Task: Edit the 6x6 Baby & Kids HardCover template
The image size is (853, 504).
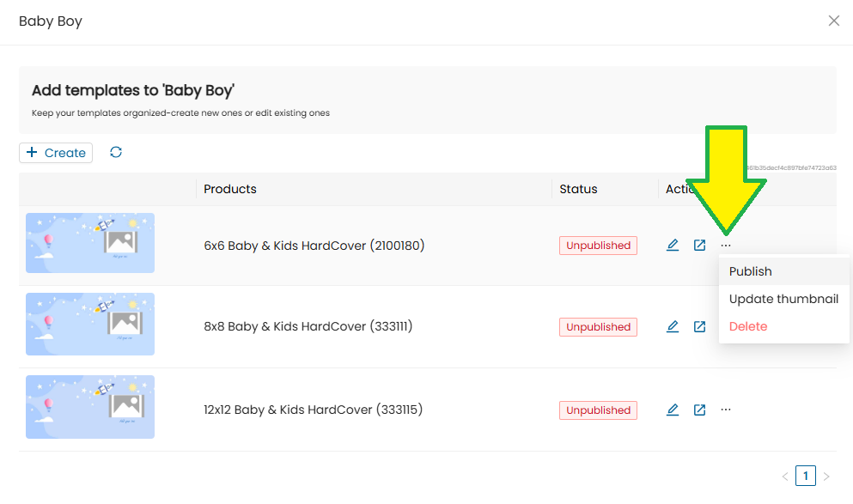Action: point(673,246)
